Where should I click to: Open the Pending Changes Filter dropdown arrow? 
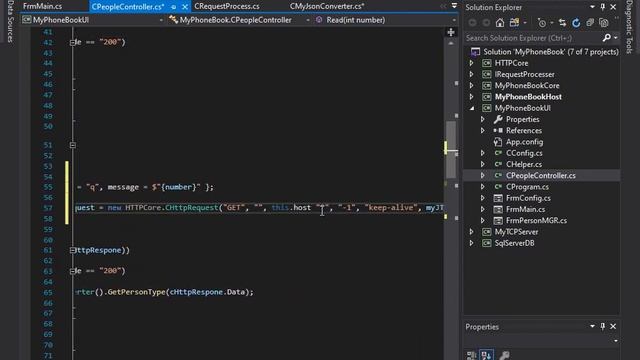[x=552, y=23]
